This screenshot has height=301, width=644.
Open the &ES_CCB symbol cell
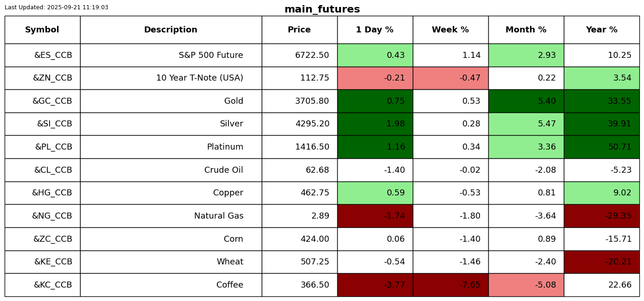click(53, 56)
